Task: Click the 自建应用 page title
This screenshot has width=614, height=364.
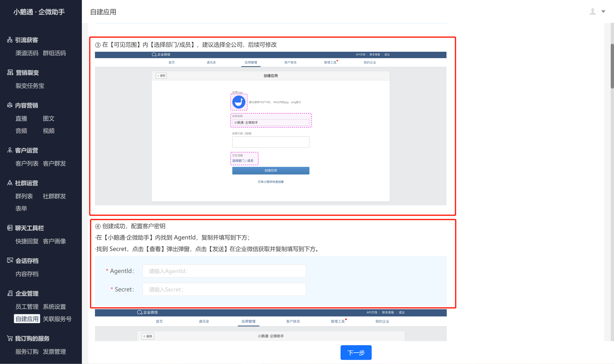Action: [x=103, y=12]
